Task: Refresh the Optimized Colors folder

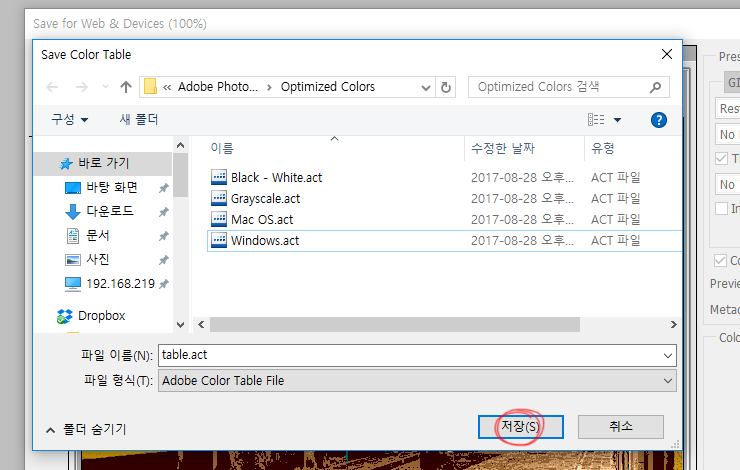Action: click(446, 87)
